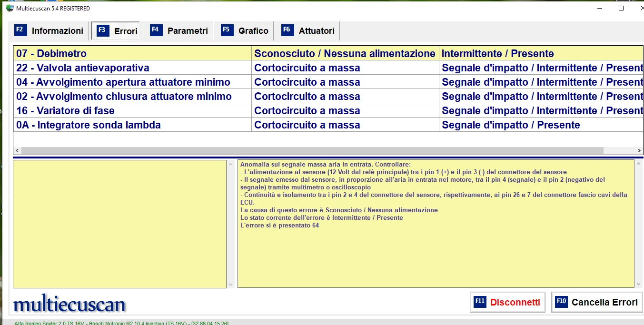Select the 22 - Valvola antievaporativa row
Viewport: 644px width, 325px height.
click(x=83, y=68)
